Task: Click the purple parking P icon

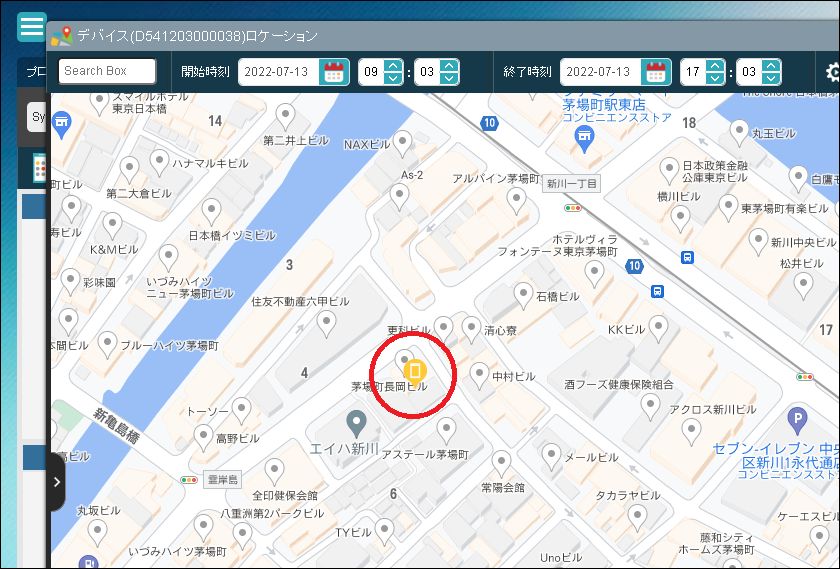Action: point(798,420)
